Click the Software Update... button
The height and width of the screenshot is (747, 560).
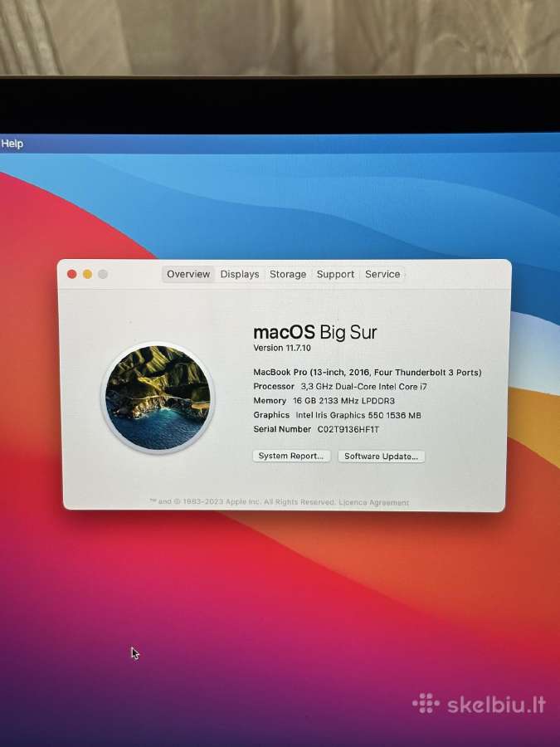[x=381, y=456]
